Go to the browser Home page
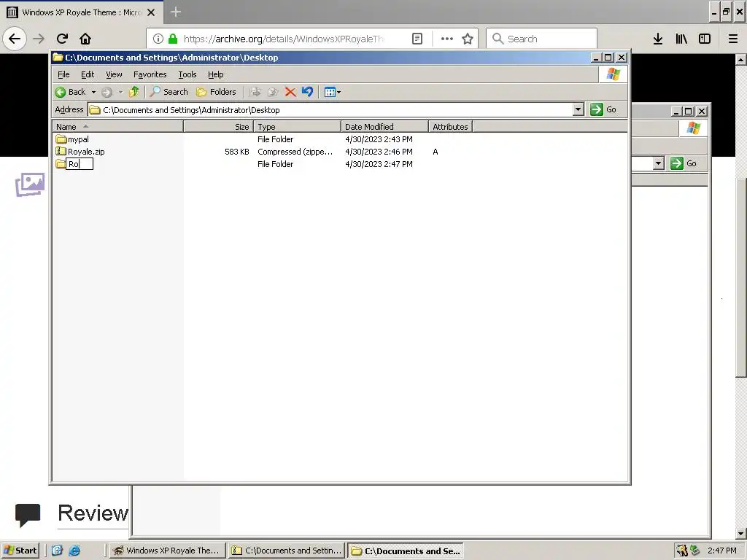 pyautogui.click(x=85, y=39)
